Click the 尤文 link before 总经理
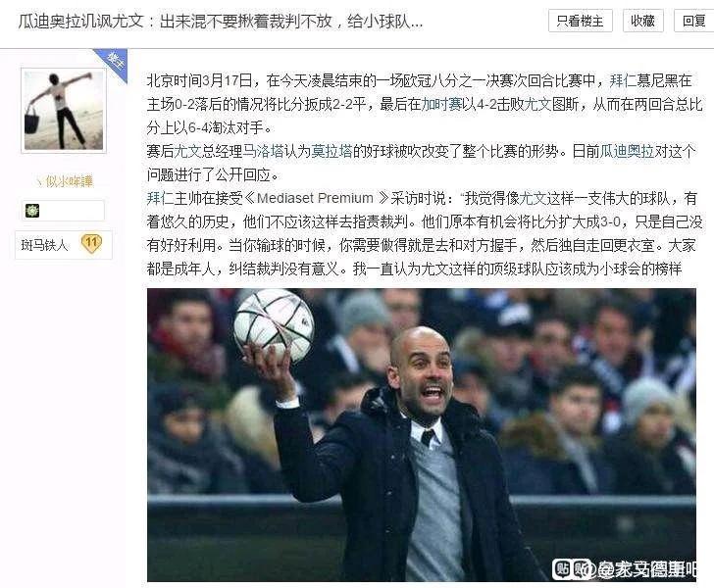714x588 pixels. coord(187,151)
